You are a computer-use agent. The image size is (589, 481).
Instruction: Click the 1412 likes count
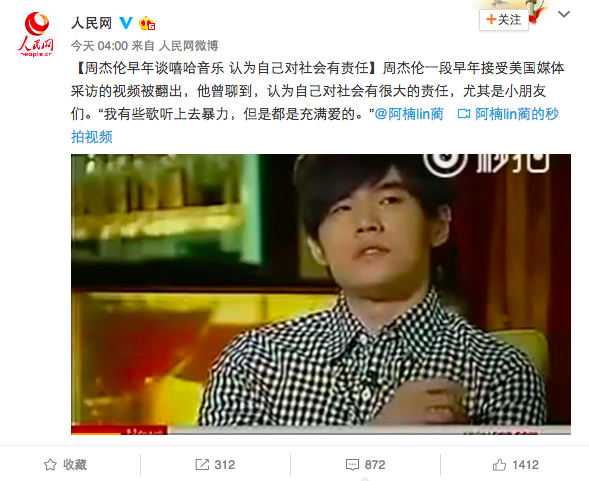click(x=525, y=465)
